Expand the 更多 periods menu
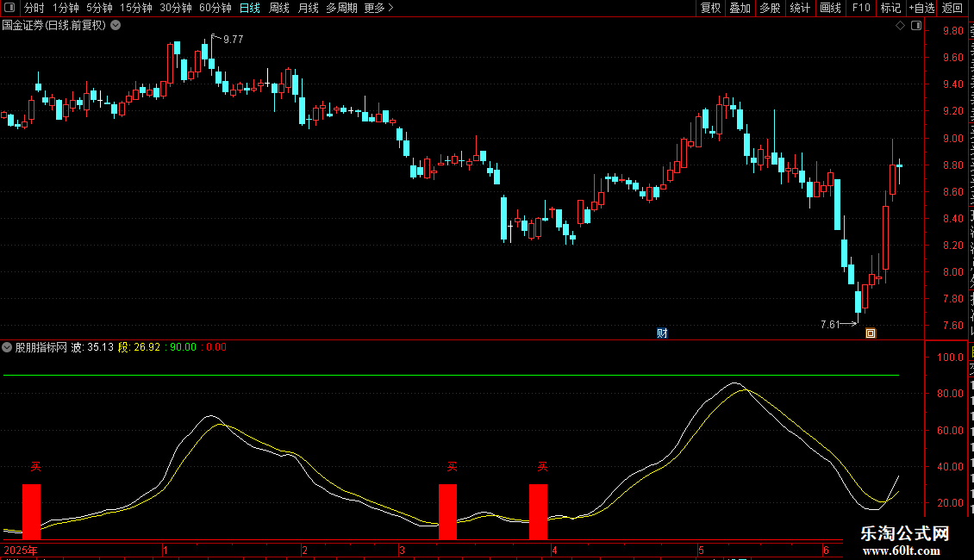974x560 pixels. (378, 8)
